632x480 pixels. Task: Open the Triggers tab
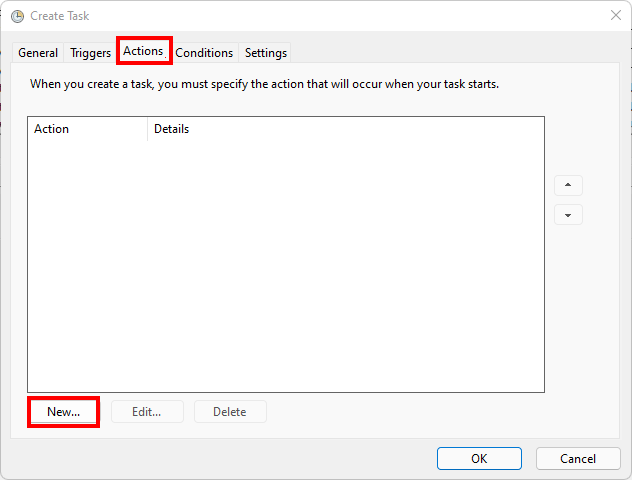(x=90, y=53)
